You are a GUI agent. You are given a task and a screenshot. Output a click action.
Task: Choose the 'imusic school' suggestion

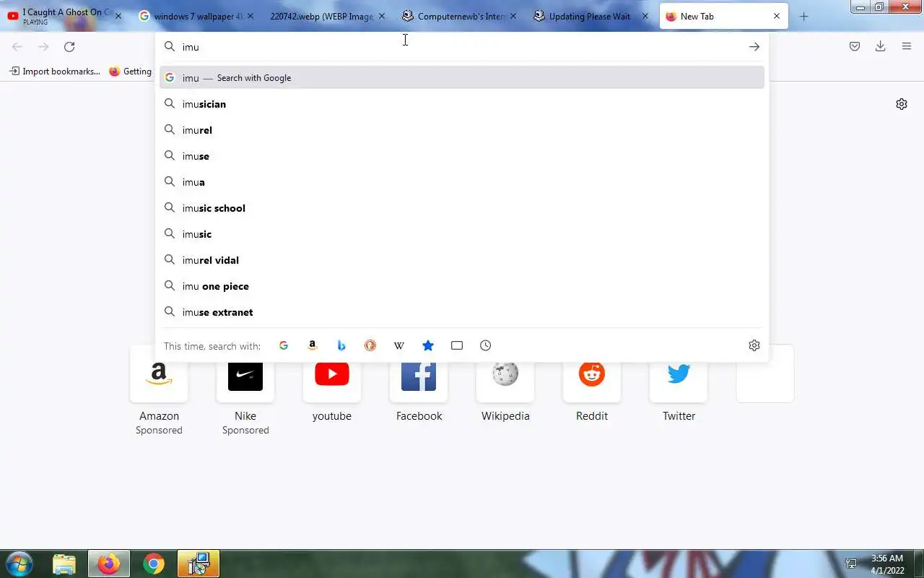pos(462,208)
